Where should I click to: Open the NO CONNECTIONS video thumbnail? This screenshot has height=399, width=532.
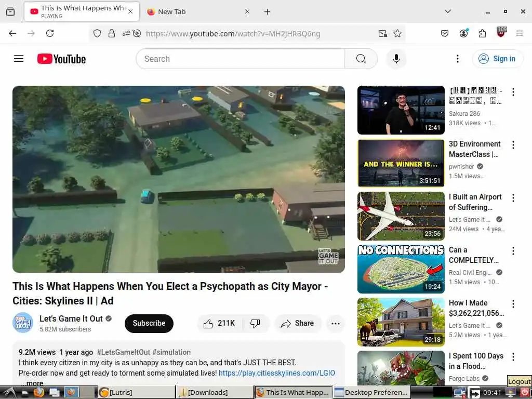coord(401,269)
